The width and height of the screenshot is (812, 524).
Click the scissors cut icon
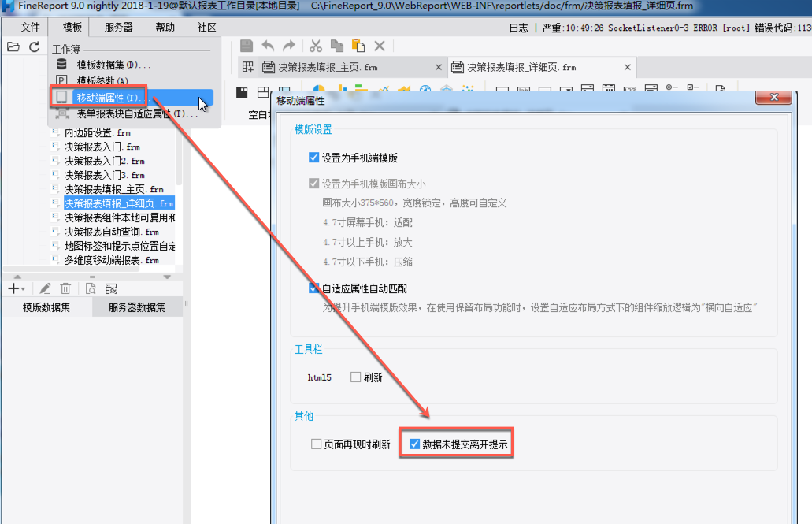[x=315, y=46]
